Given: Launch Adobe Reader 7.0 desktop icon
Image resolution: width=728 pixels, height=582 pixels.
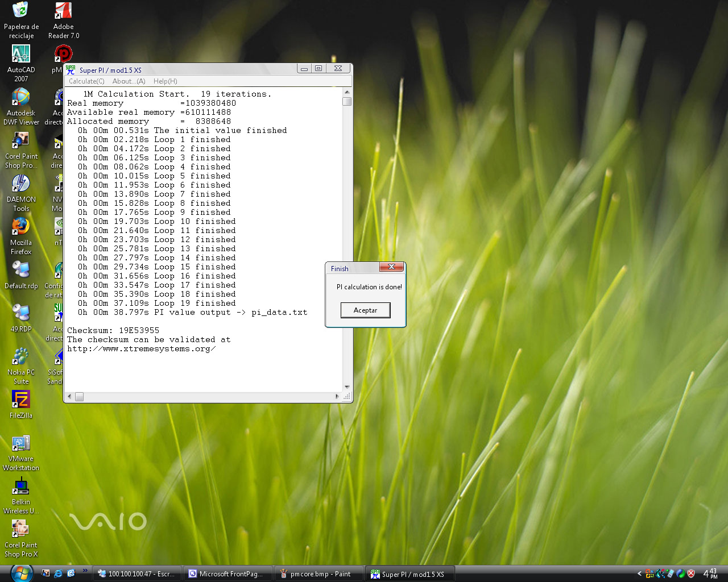Looking at the screenshot, I should tap(63, 11).
